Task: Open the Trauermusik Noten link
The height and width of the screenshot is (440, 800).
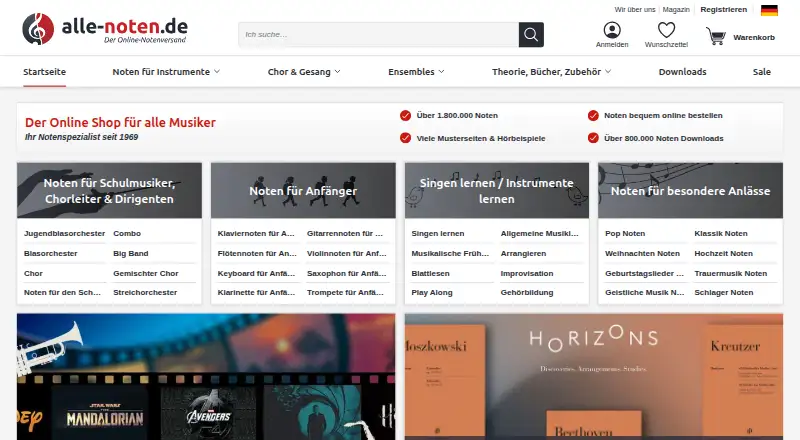Action: click(x=731, y=273)
